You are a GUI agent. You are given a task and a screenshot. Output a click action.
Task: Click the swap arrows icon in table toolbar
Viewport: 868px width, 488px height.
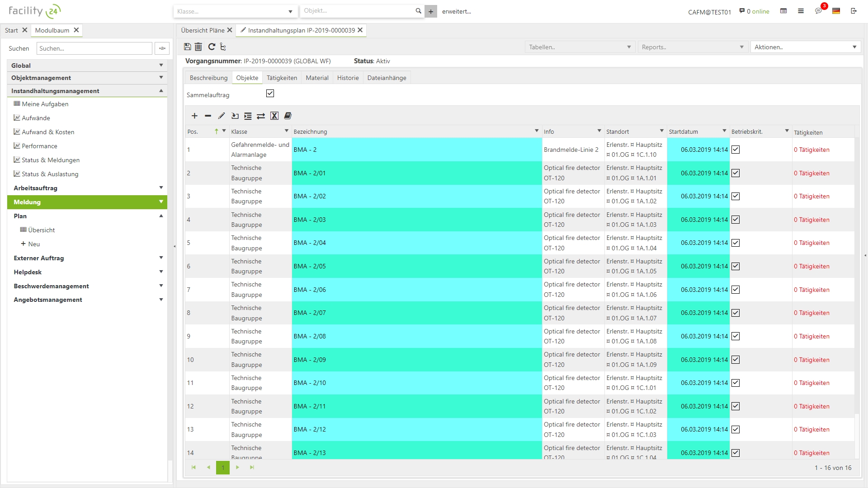(261, 116)
